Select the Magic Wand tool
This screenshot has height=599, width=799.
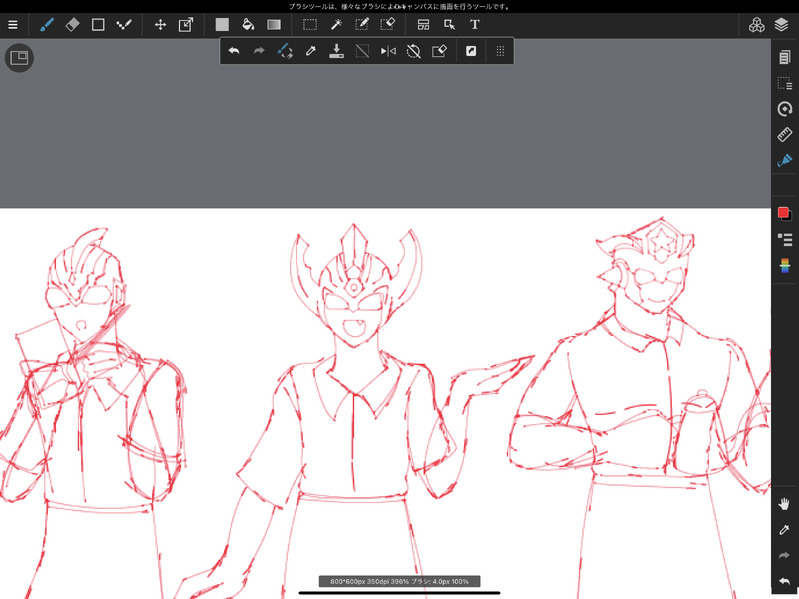[x=336, y=24]
